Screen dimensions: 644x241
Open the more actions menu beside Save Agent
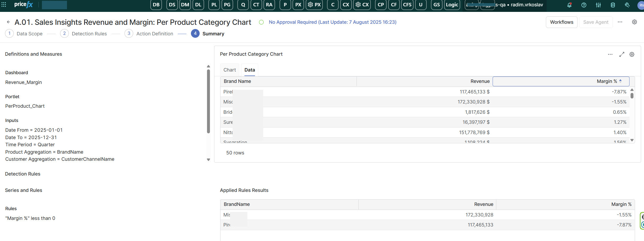point(620,22)
